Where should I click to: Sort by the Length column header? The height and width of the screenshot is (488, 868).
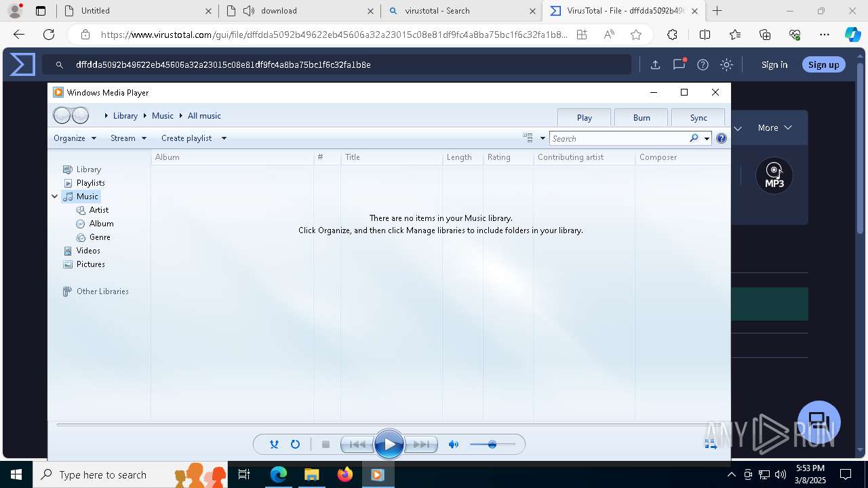[462, 157]
